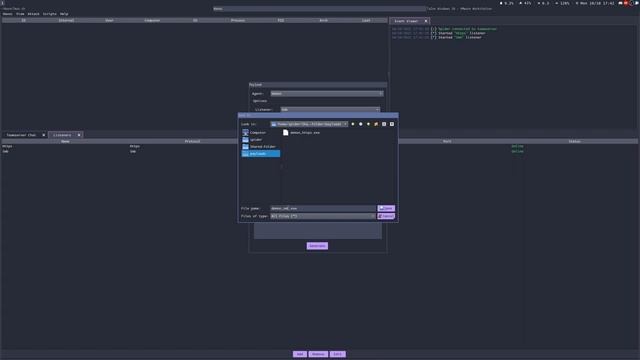Select payloads folder in dialog sidebar
Image resolution: width=640 pixels, height=360 pixels.
tap(261, 153)
